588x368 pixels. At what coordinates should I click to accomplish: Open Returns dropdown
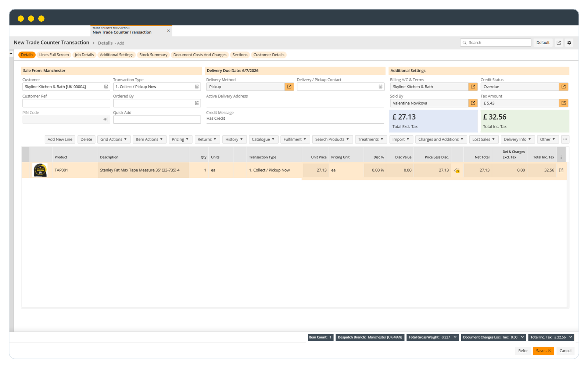[x=207, y=139]
